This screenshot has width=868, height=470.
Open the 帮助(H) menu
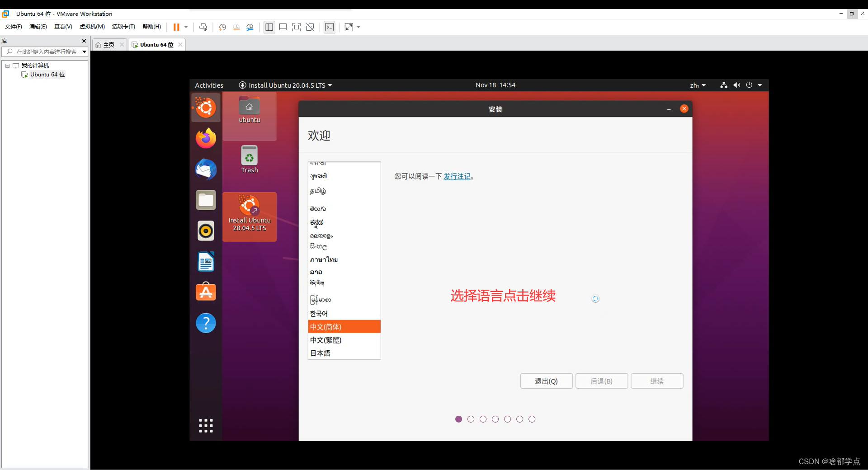pos(151,27)
